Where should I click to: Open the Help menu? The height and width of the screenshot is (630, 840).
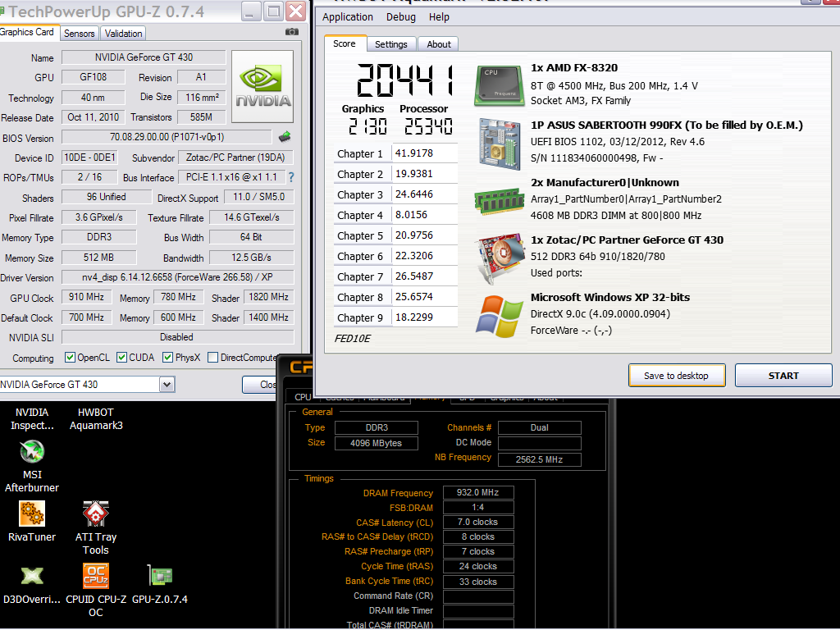click(x=439, y=17)
